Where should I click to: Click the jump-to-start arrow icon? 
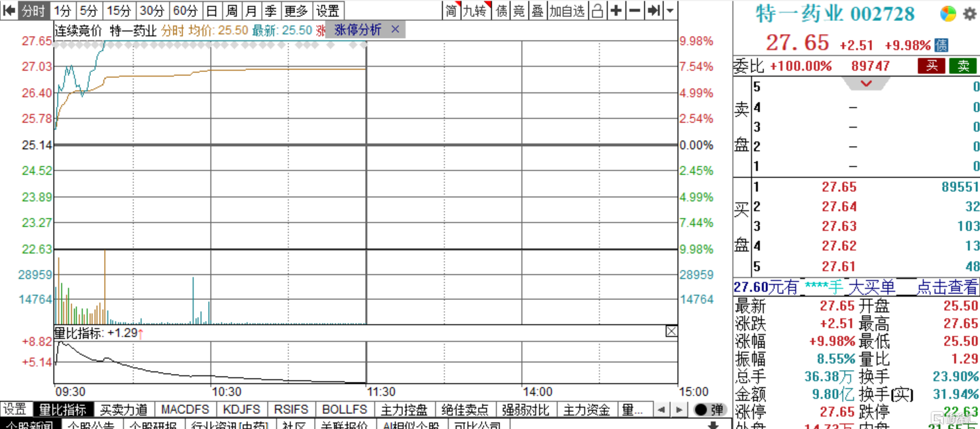(x=9, y=10)
